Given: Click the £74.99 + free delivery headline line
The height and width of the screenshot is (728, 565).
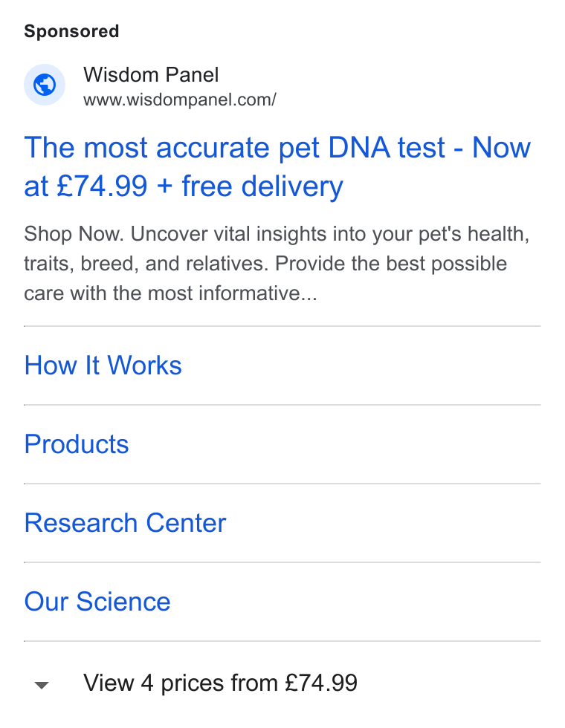Looking at the screenshot, I should [184, 186].
